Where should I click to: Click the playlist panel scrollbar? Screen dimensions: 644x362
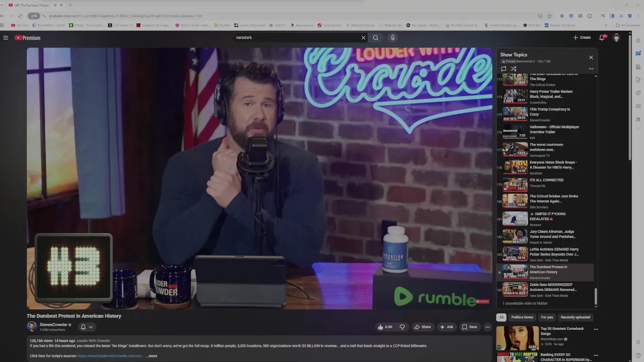(x=596, y=297)
